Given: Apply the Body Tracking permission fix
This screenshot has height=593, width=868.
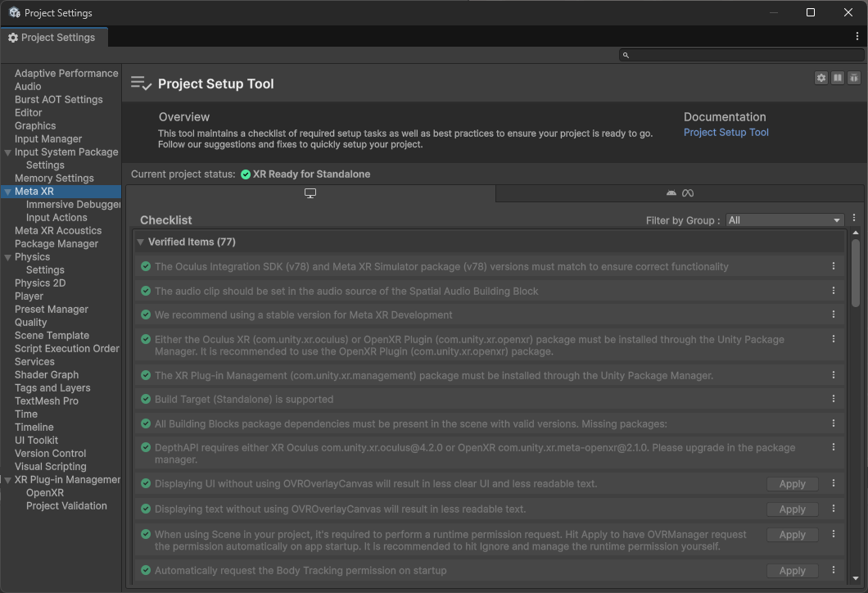Looking at the screenshot, I should [792, 571].
